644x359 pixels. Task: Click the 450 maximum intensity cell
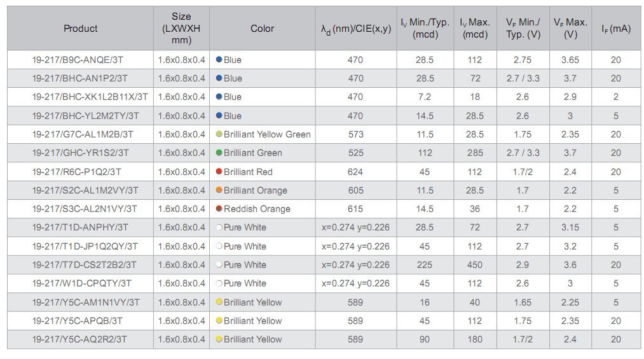tap(475, 265)
